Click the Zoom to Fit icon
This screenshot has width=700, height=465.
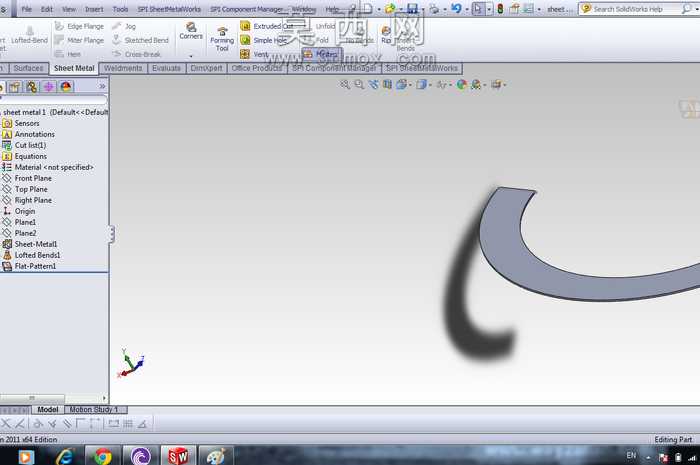[345, 84]
